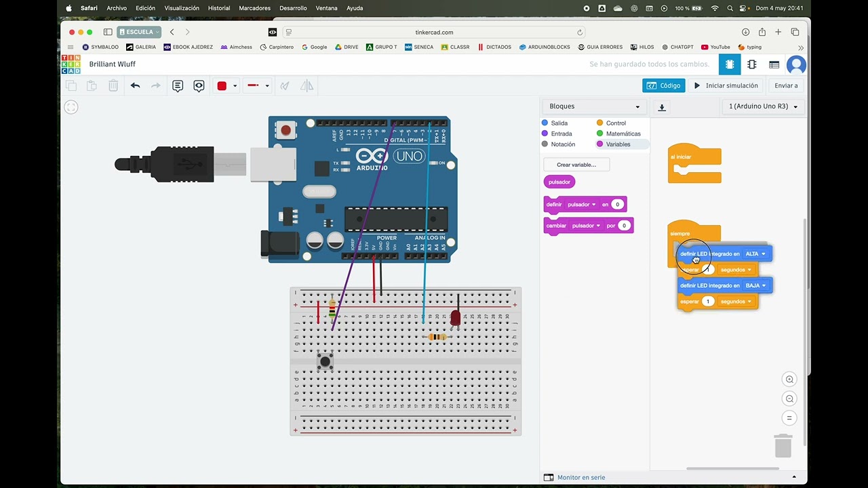Pick the red wire color swatch
868x488 pixels.
tap(222, 85)
